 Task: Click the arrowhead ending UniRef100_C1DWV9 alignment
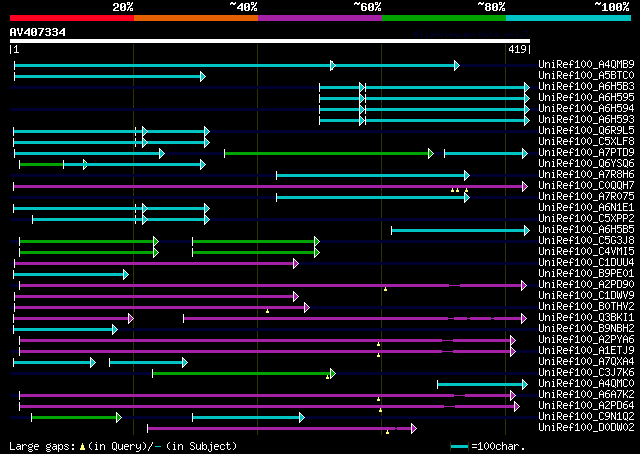click(296, 296)
